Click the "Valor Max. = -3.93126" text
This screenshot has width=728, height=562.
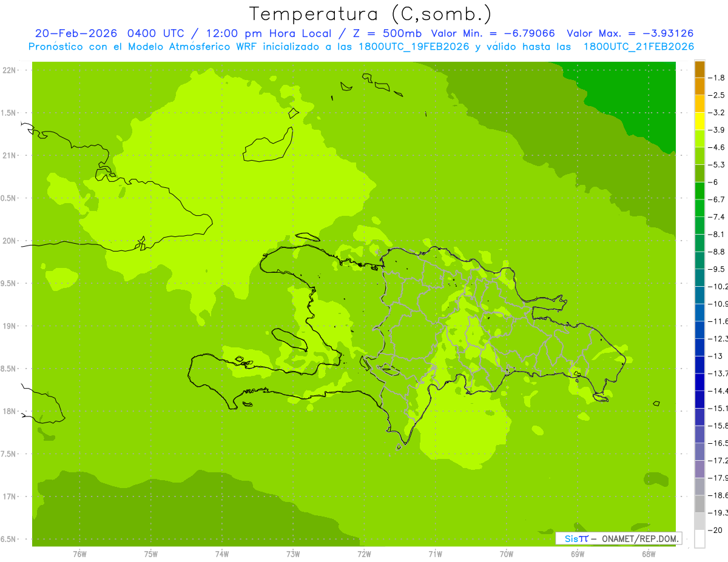pyautogui.click(x=630, y=33)
